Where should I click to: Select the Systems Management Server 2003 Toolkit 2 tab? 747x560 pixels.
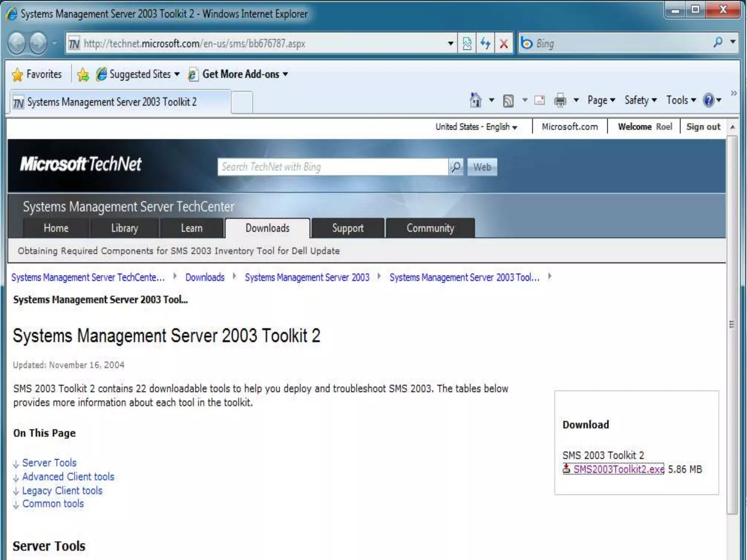pos(120,102)
